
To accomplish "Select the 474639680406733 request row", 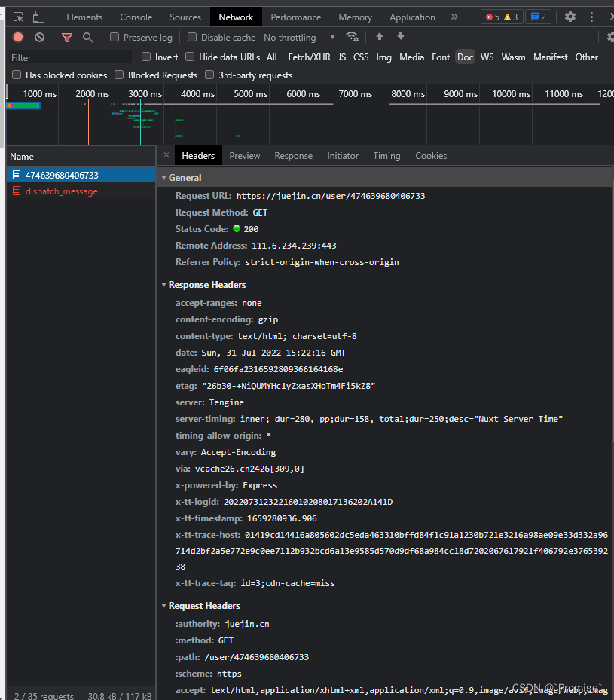I will click(81, 175).
